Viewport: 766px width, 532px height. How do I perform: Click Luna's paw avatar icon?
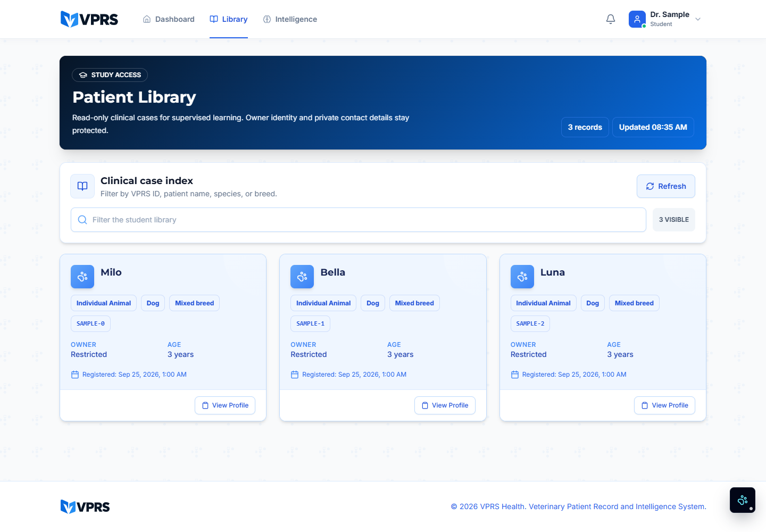pos(522,277)
